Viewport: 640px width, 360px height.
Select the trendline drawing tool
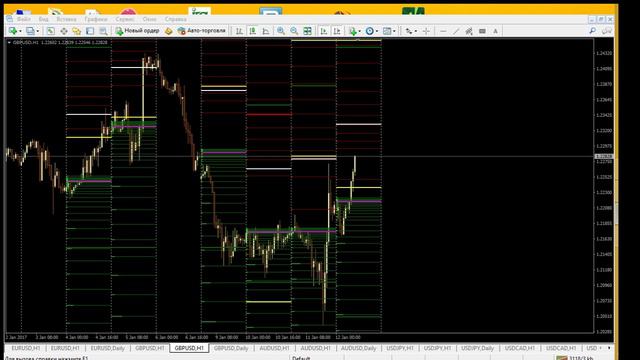click(x=456, y=31)
